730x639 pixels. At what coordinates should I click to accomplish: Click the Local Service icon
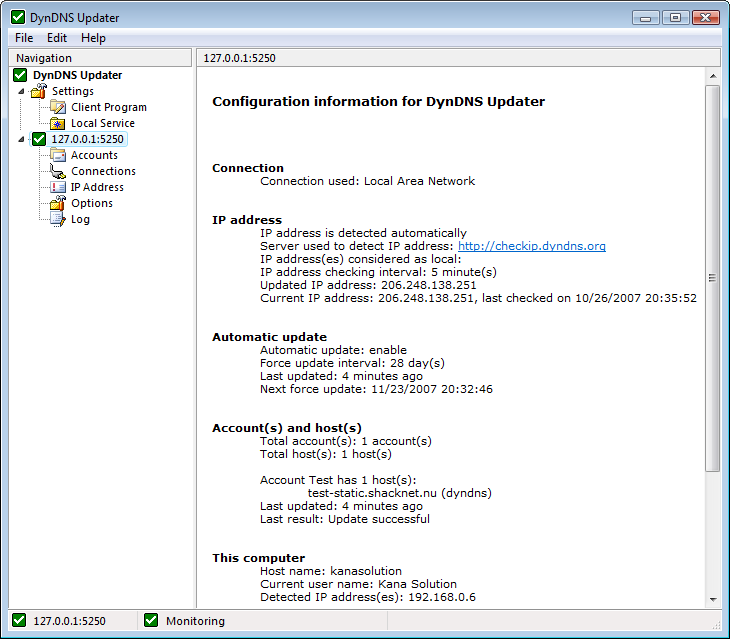[58, 123]
